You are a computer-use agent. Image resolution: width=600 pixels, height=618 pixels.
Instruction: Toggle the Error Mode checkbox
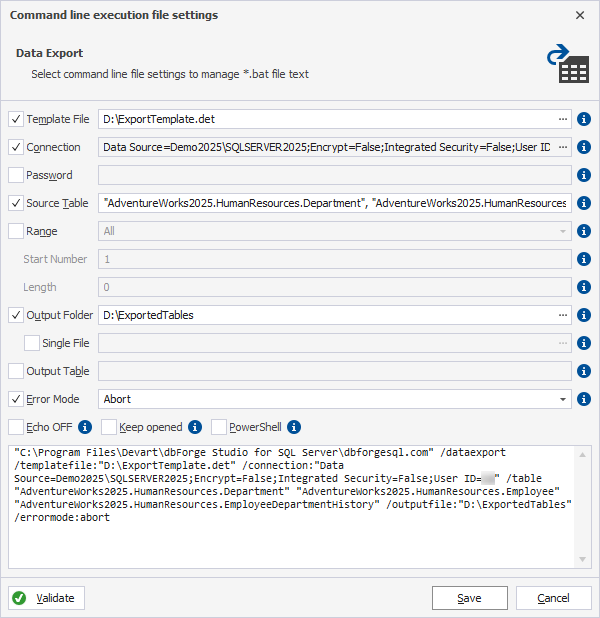point(16,399)
